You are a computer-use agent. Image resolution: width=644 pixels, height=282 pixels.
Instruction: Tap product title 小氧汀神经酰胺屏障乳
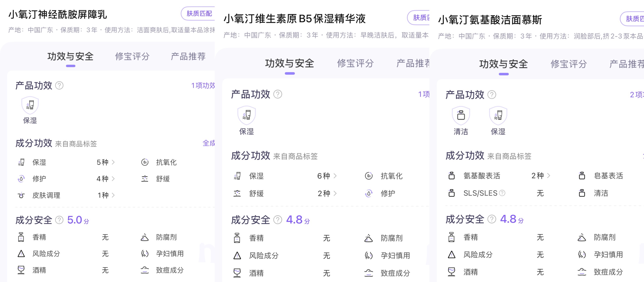[58, 15]
